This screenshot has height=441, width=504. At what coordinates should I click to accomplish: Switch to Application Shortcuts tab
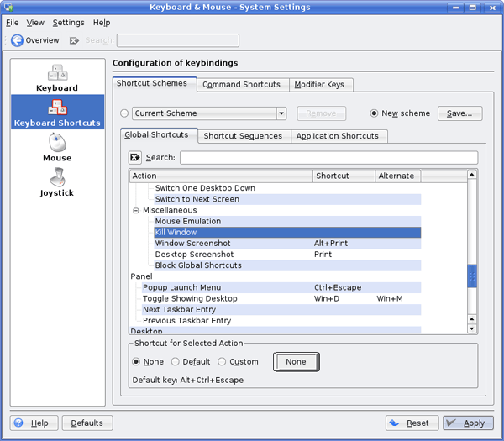click(x=339, y=136)
